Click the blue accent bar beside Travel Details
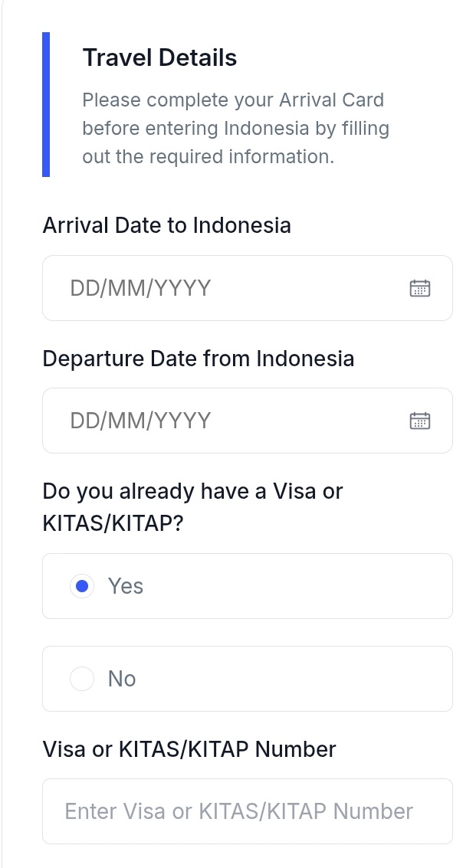Screen dimensions: 476x868 coord(46,104)
